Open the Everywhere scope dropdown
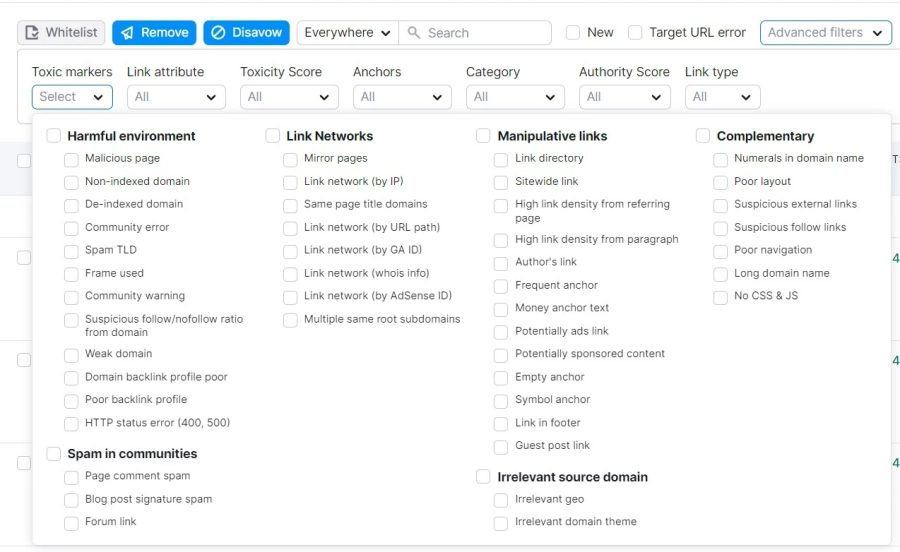Screen dimensions: 900x552 click(x=347, y=33)
